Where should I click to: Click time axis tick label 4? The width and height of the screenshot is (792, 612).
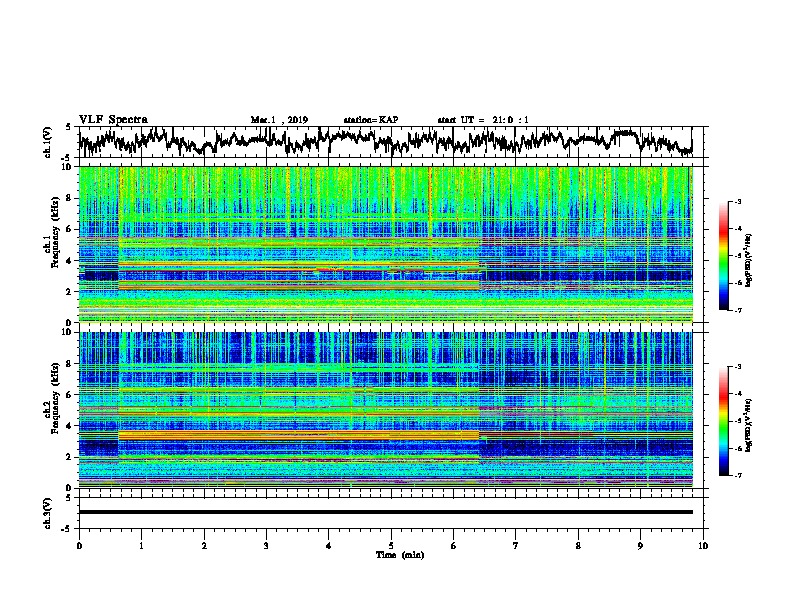329,546
